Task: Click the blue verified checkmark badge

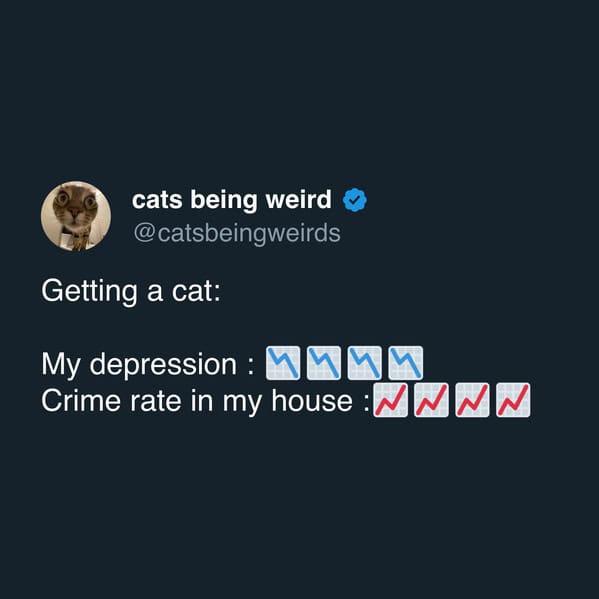Action: pos(355,200)
